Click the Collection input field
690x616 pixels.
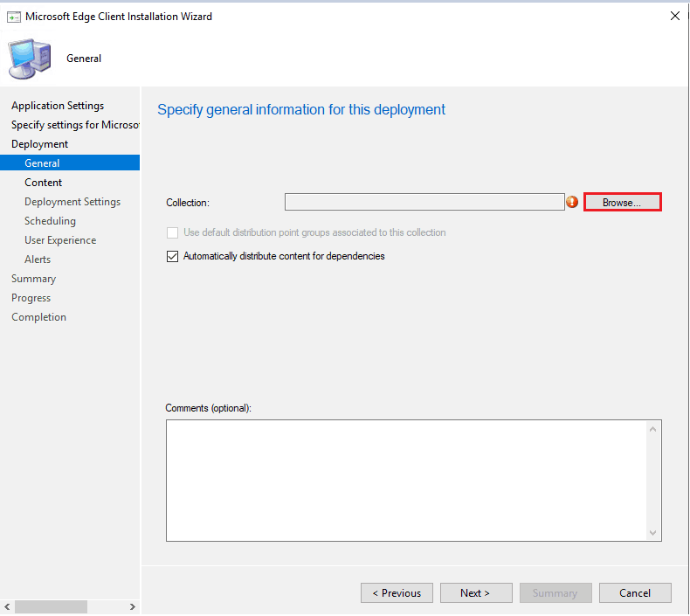click(x=424, y=202)
